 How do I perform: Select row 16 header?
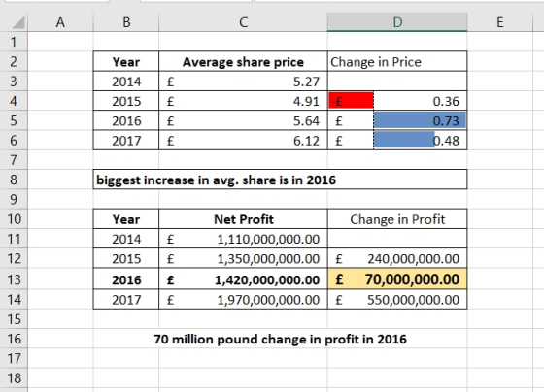pyautogui.click(x=14, y=339)
